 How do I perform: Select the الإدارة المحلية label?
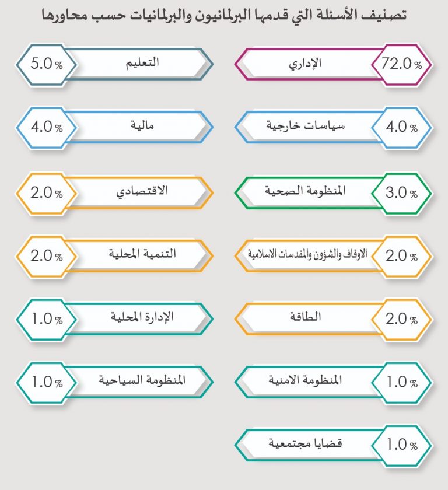[x=142, y=318]
